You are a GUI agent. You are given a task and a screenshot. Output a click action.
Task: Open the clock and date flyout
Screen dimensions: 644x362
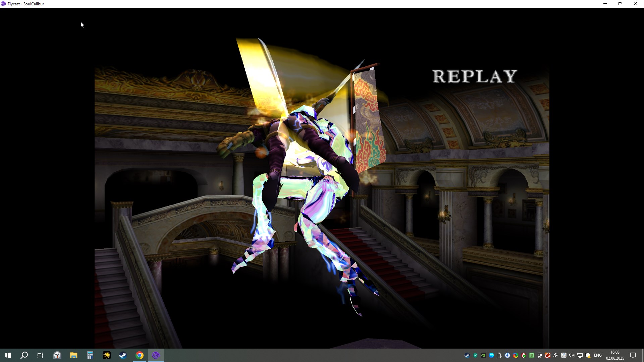pos(615,355)
